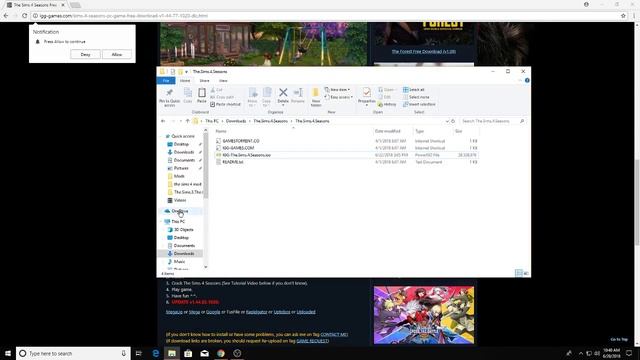Bookmark page with star icon
Viewport: 640px width, 360px height.
pos(623,16)
